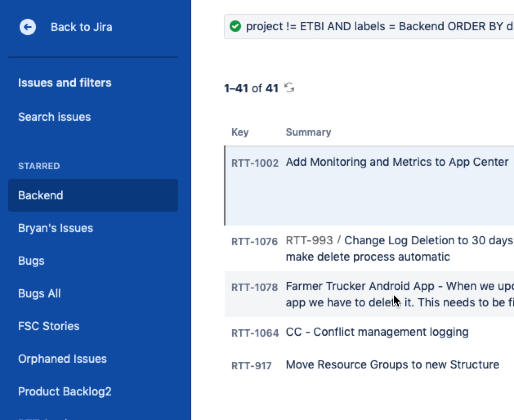514x420 pixels.
Task: Open issue key RTT-917
Action: 251,366
